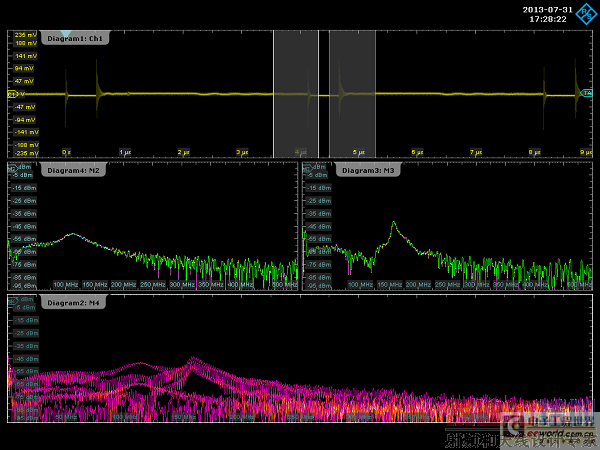Click the 1 µs time axis label
Image resolution: width=600 pixels, height=450 pixels.
pyautogui.click(x=125, y=152)
